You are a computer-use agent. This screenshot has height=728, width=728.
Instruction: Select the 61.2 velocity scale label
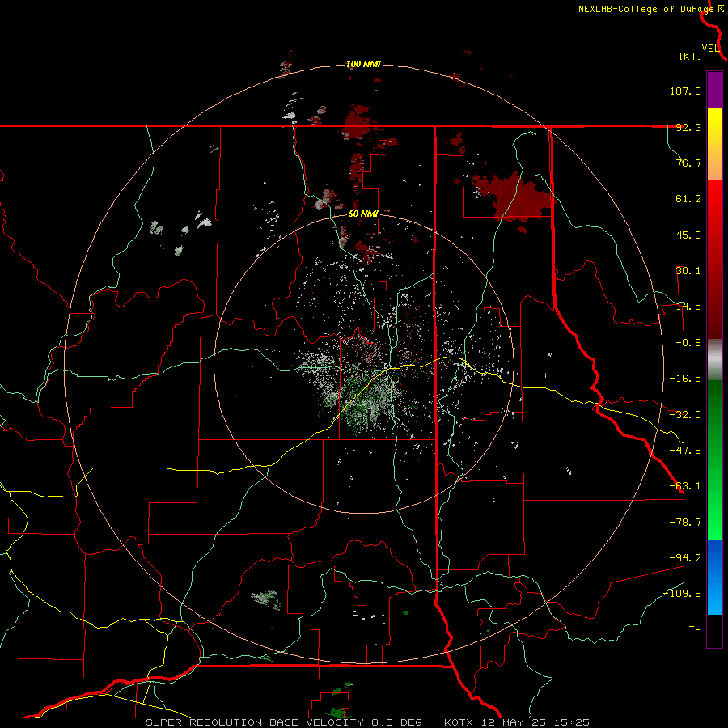pos(688,199)
